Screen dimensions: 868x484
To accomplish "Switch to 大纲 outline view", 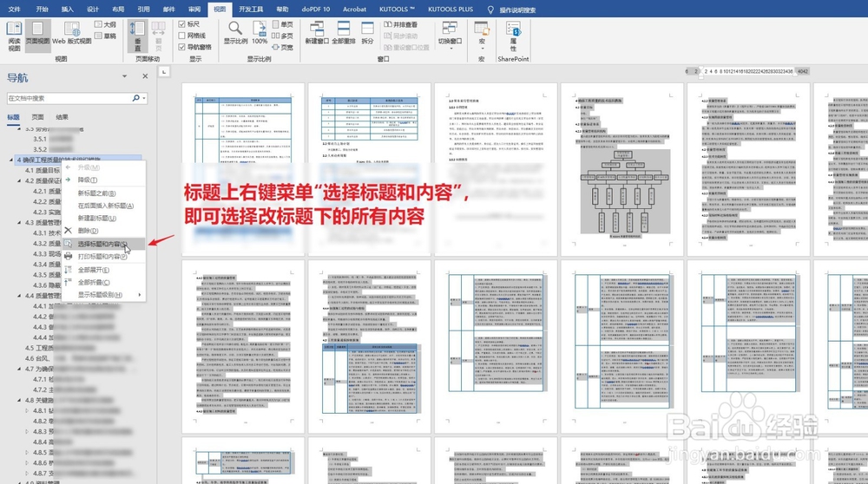I will coord(105,24).
